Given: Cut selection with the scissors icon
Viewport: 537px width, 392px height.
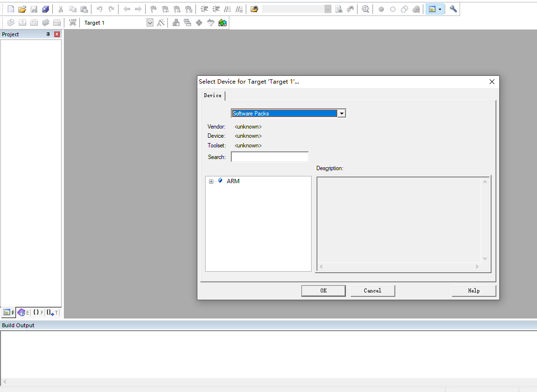Looking at the screenshot, I should click(x=60, y=9).
